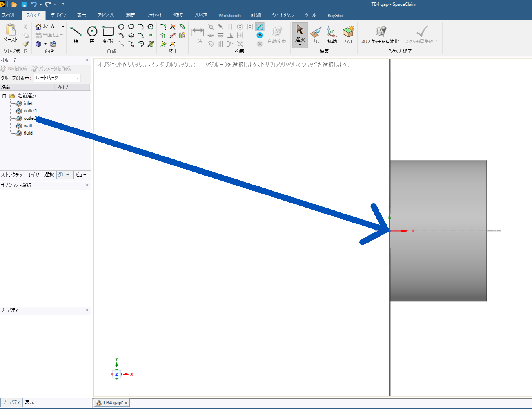Click the format painter brush icon

pos(25,44)
